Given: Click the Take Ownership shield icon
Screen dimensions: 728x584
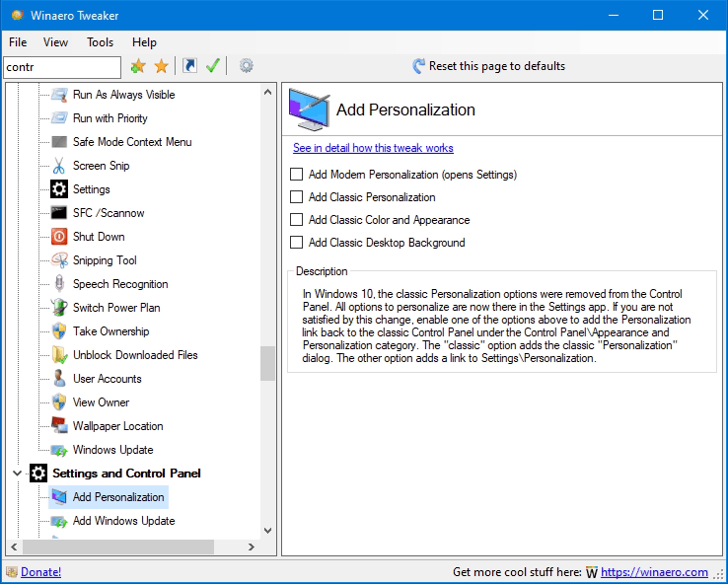Looking at the screenshot, I should click(59, 331).
